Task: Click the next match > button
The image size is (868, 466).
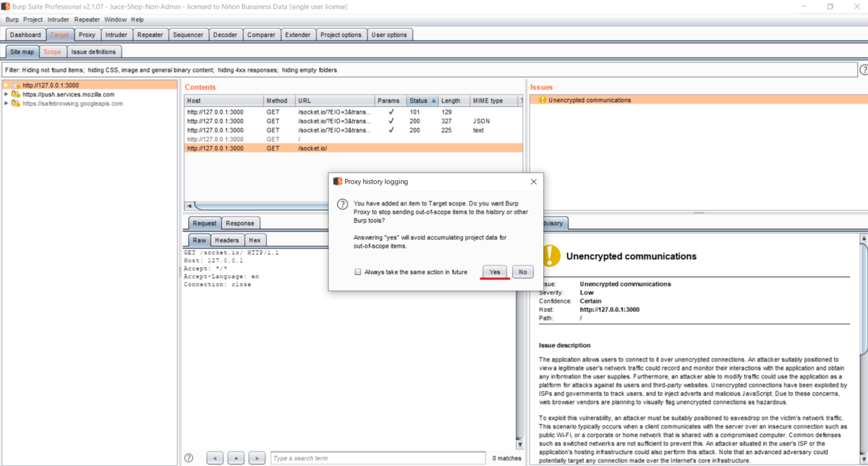Action: tap(257, 458)
